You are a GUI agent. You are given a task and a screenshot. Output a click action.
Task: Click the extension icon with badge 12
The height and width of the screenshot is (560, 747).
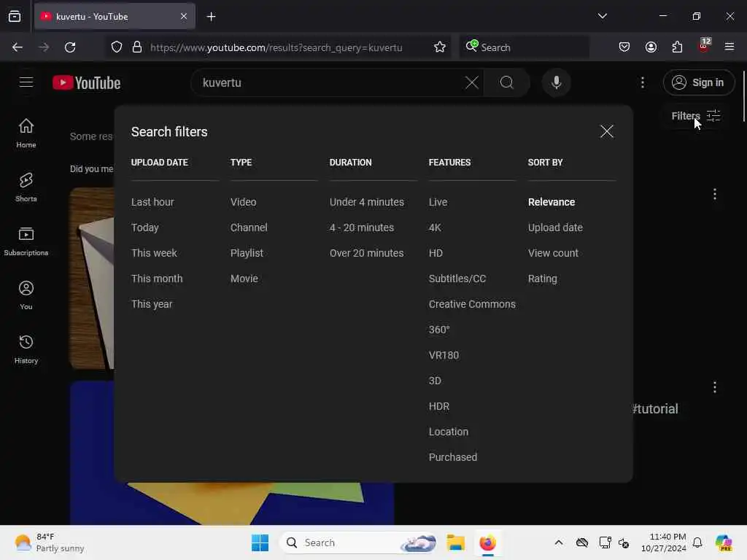click(704, 46)
